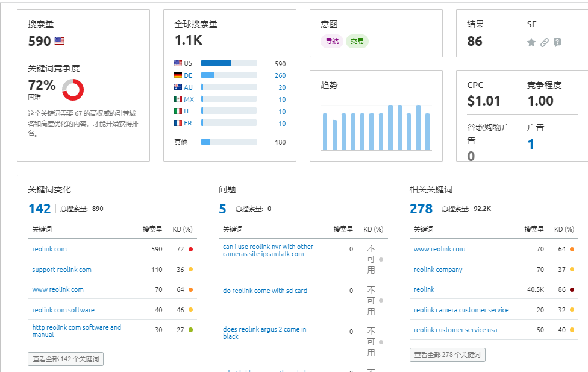
Task: Click the DE search volume bar in 全球搜索量
Action: 229,75
